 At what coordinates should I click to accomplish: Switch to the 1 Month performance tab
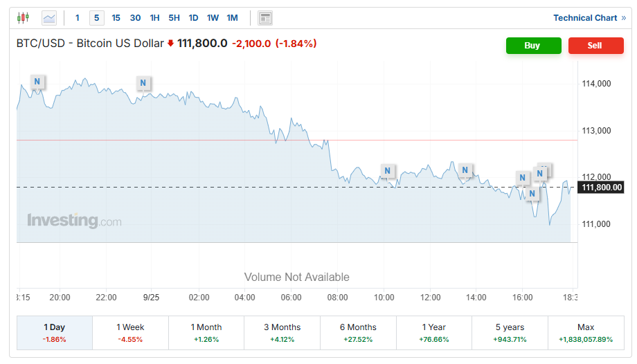(206, 332)
